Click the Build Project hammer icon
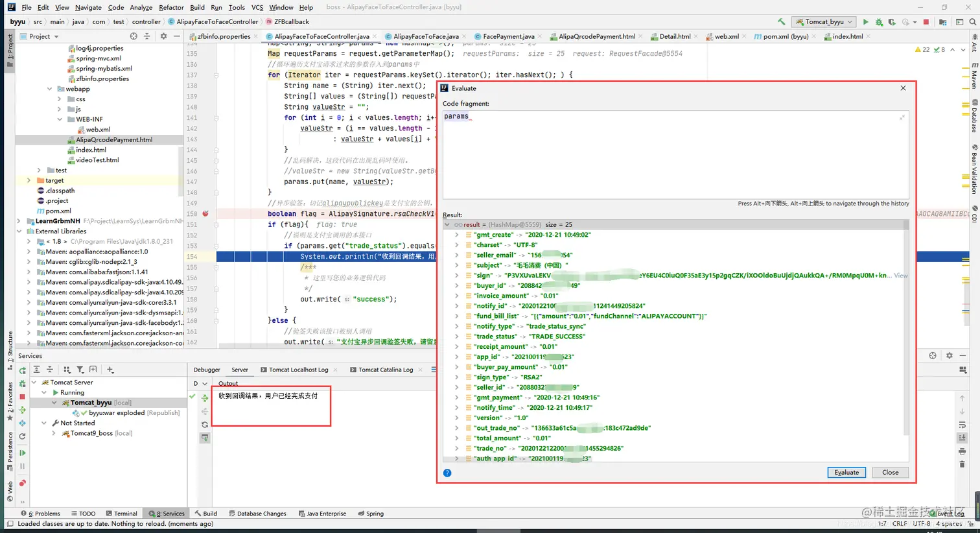980x533 pixels. pyautogui.click(x=781, y=22)
